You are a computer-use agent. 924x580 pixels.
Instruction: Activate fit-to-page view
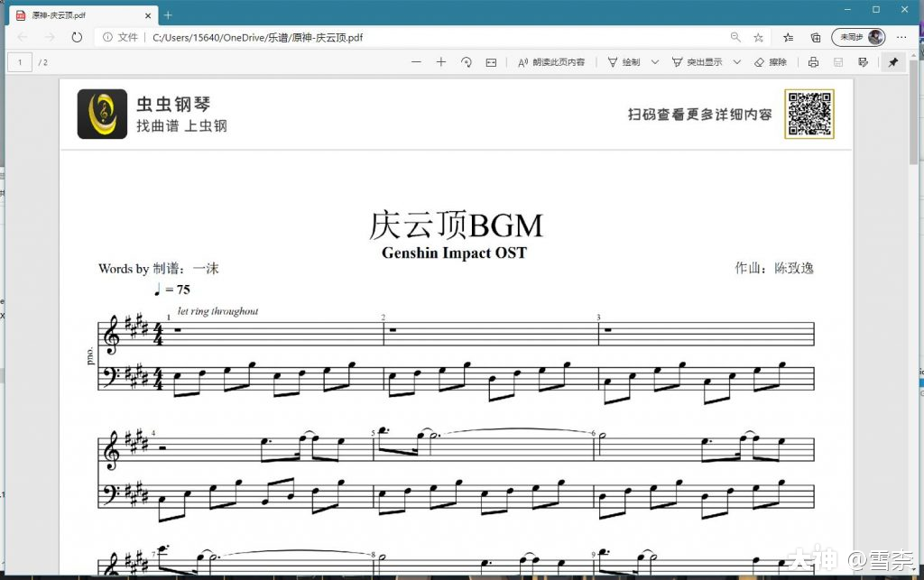490,61
